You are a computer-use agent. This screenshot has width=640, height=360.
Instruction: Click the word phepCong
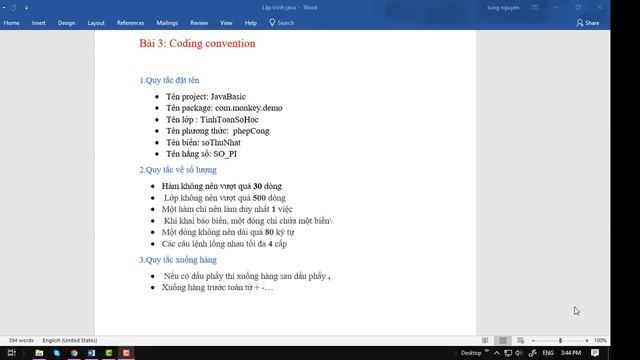pyautogui.click(x=251, y=131)
